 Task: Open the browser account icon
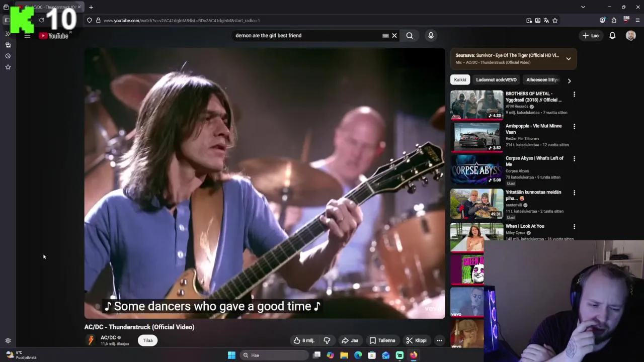[x=602, y=21]
